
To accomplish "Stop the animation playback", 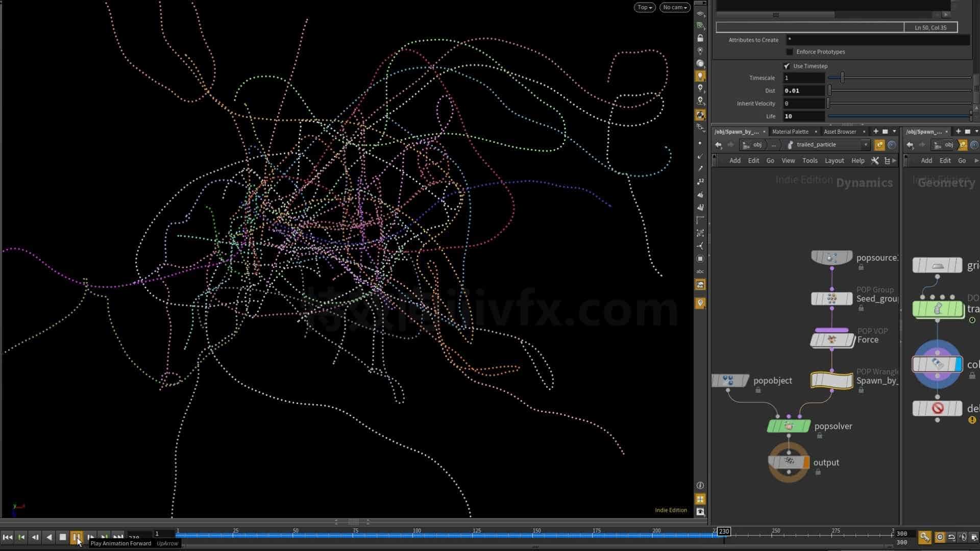I will click(x=63, y=537).
